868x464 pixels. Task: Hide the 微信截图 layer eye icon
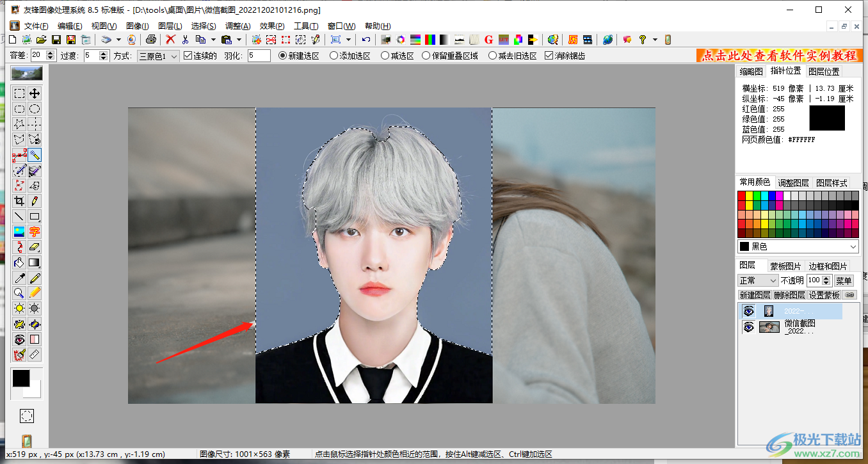point(748,327)
